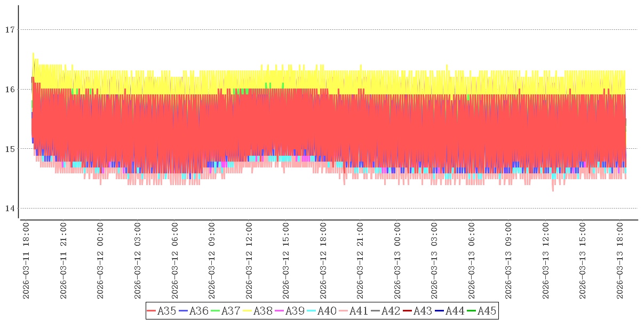Select the A41 legend entry

tap(359, 311)
